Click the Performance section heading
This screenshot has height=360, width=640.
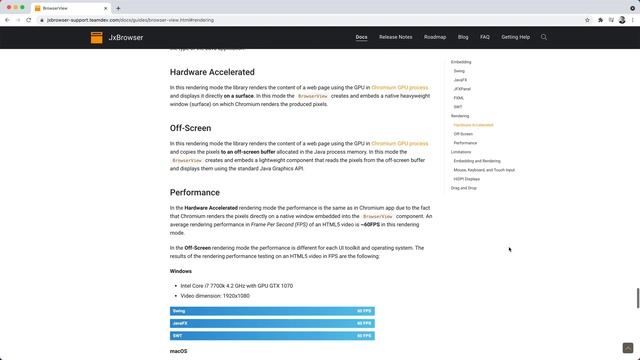click(x=195, y=193)
